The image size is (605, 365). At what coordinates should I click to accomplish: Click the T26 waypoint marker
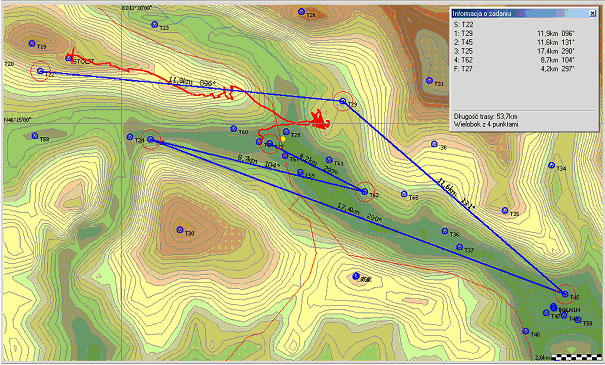[301, 12]
